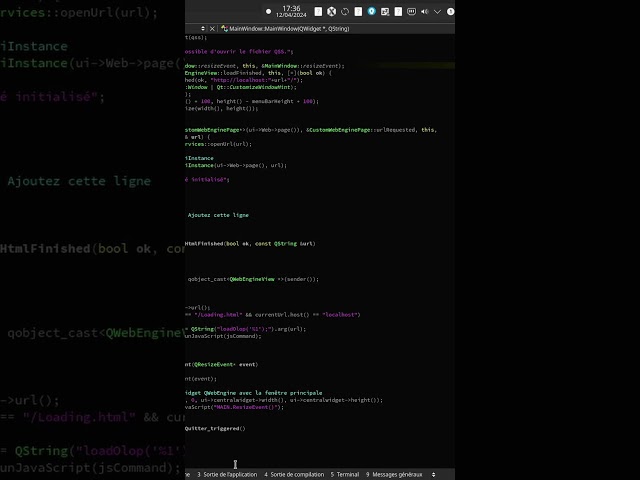Click the recording dot indicator in tray
640x480 pixels.
pyautogui.click(x=268, y=12)
